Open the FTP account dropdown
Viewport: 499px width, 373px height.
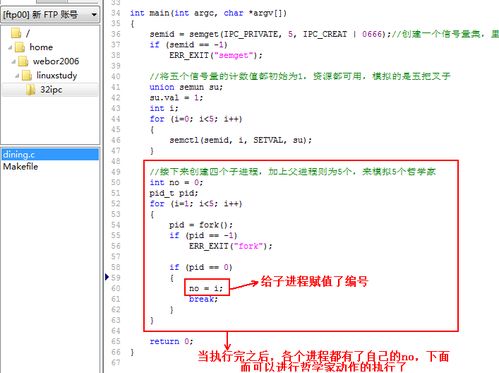point(50,15)
